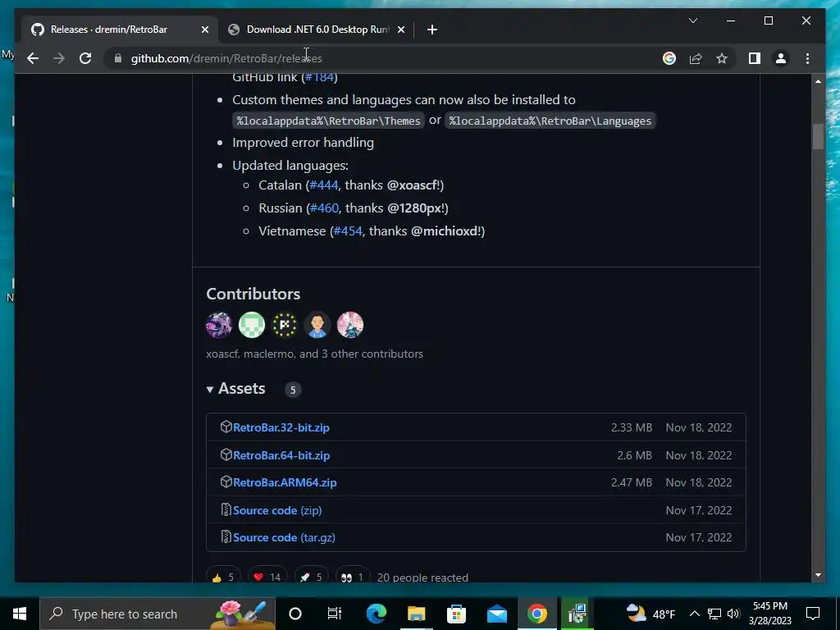Download Source code (zip)
Viewport: 840px width, 630px height.
pyautogui.click(x=277, y=510)
